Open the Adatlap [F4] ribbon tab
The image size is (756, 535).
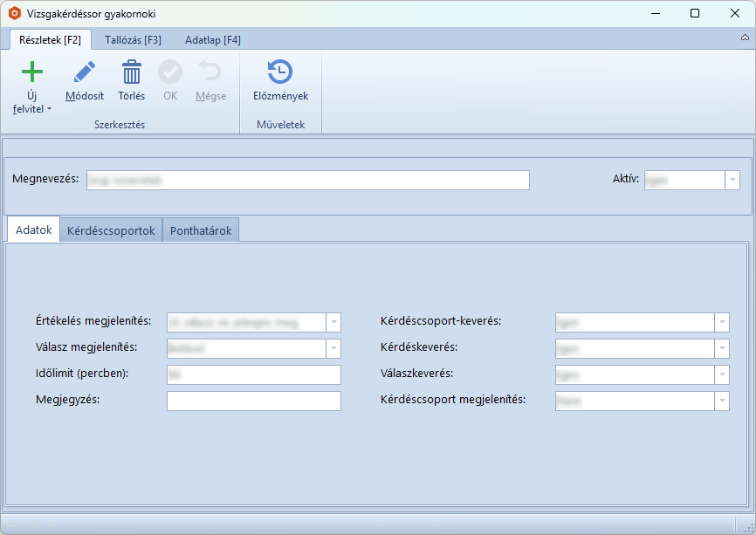[x=213, y=40]
